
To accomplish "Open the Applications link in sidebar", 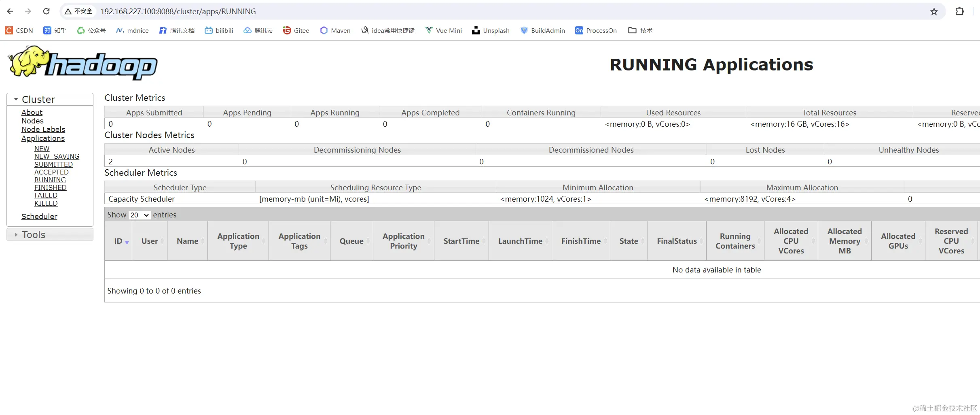I will pos(43,138).
